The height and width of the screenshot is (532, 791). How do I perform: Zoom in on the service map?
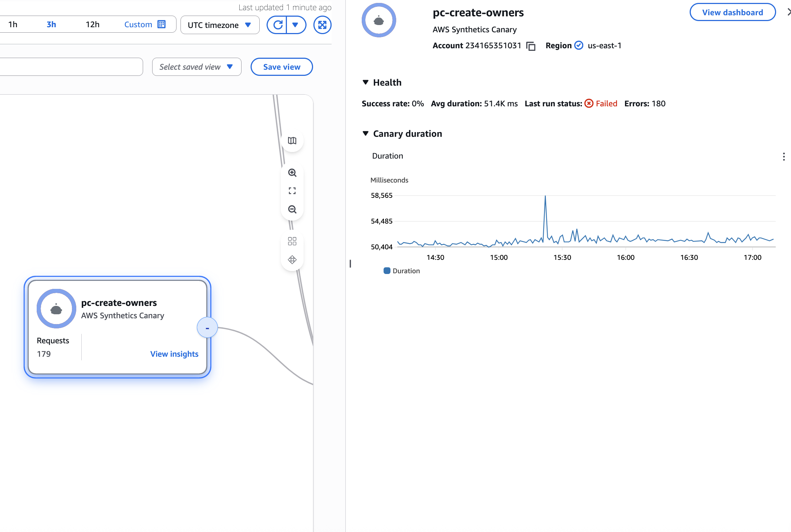pos(292,173)
